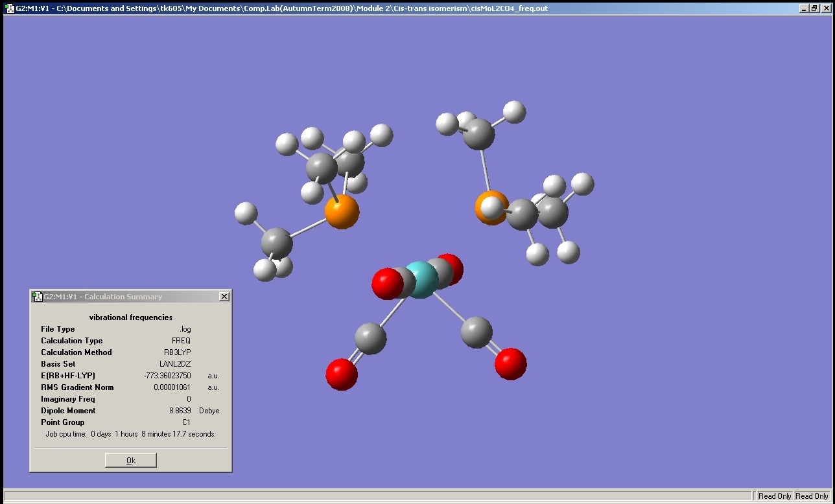
Task: Pick the bottom-left red oxygen atom
Action: (342, 374)
